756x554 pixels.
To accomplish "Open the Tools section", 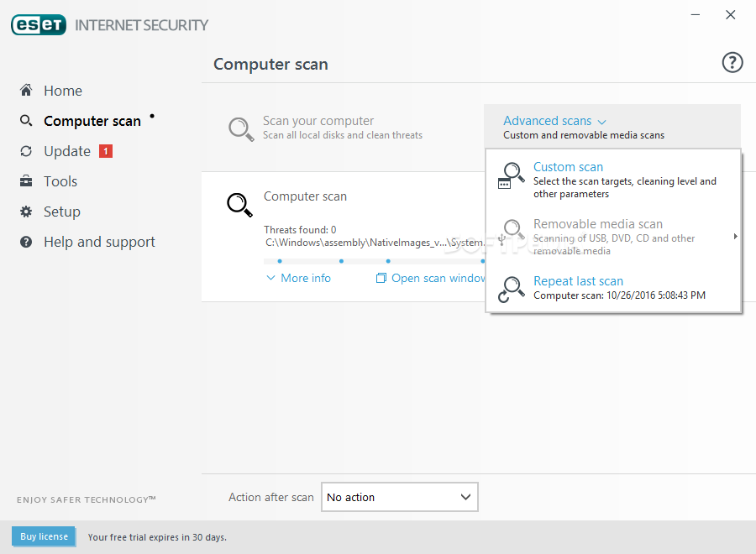I will pos(60,181).
